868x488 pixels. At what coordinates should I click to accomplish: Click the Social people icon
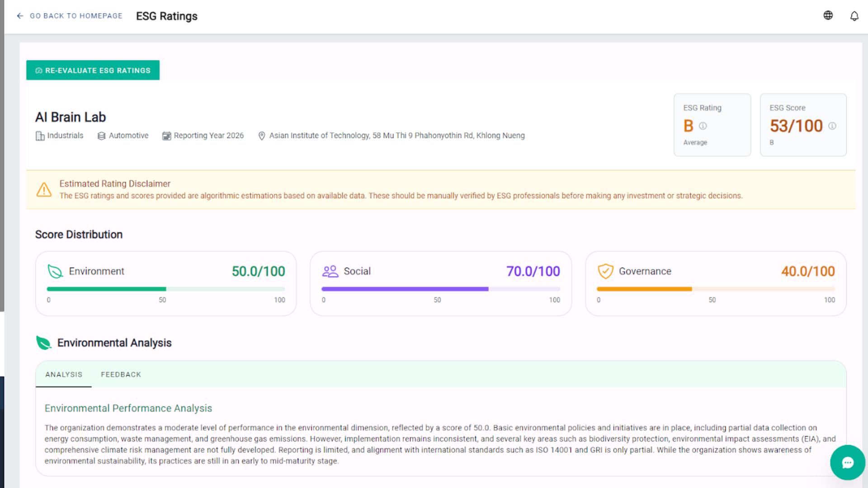pos(330,271)
